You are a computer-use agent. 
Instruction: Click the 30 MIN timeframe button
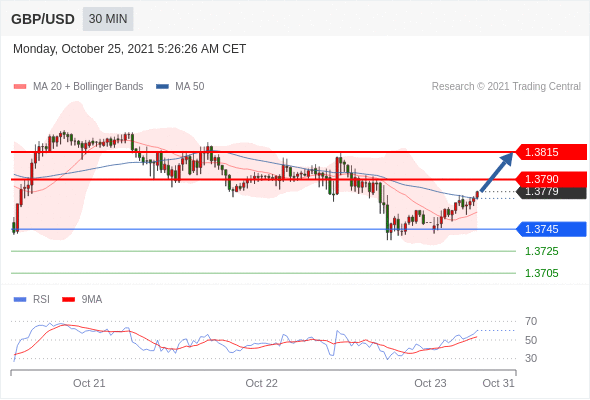108,19
